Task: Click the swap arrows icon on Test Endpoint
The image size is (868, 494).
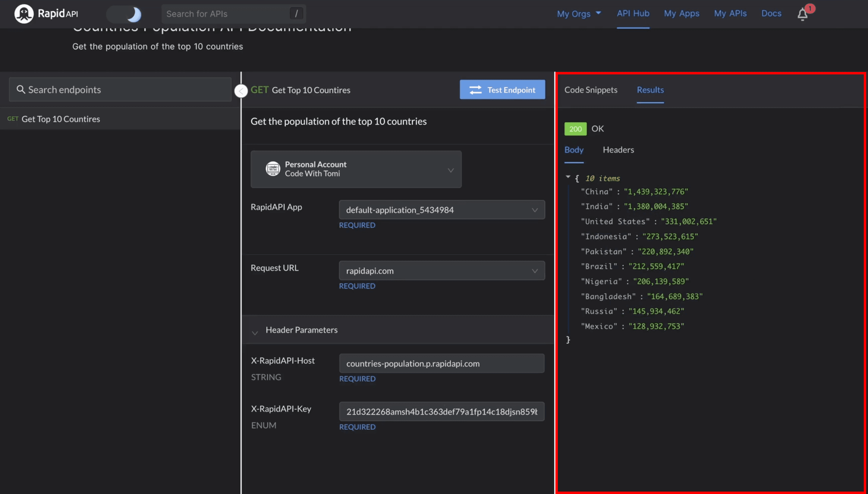Action: (x=475, y=90)
